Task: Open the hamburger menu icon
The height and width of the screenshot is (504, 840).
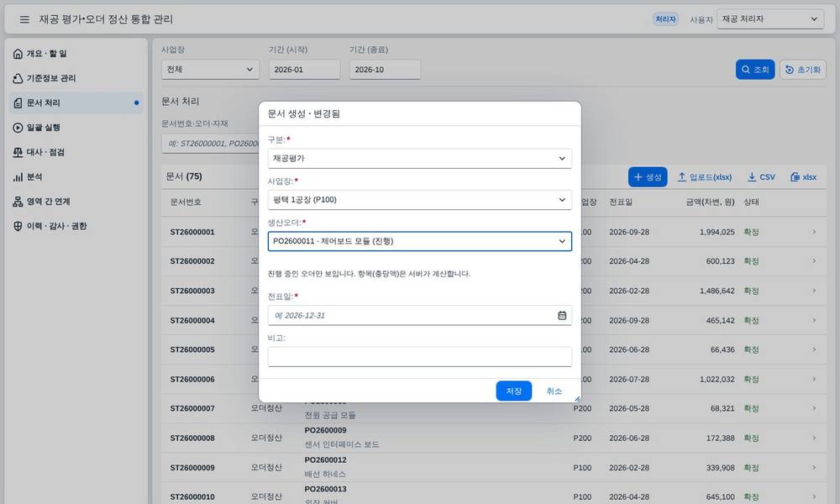Action: coord(24,19)
